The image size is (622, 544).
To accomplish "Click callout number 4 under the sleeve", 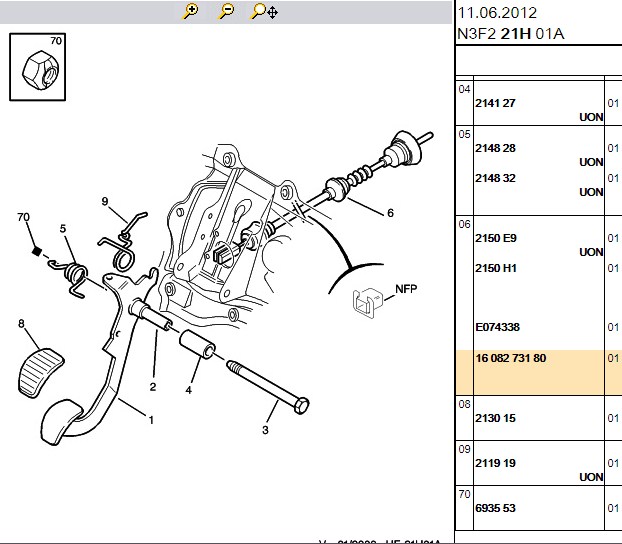I will (x=188, y=390).
